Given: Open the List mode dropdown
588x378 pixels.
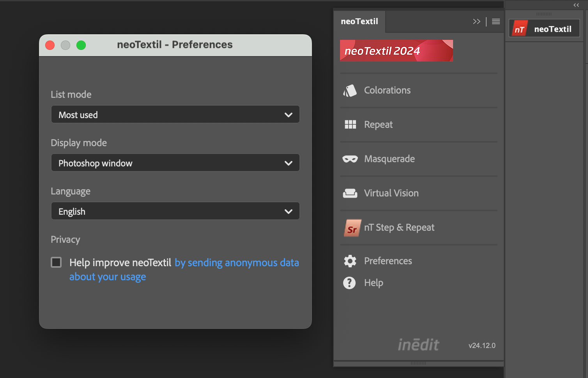Looking at the screenshot, I should pyautogui.click(x=175, y=115).
